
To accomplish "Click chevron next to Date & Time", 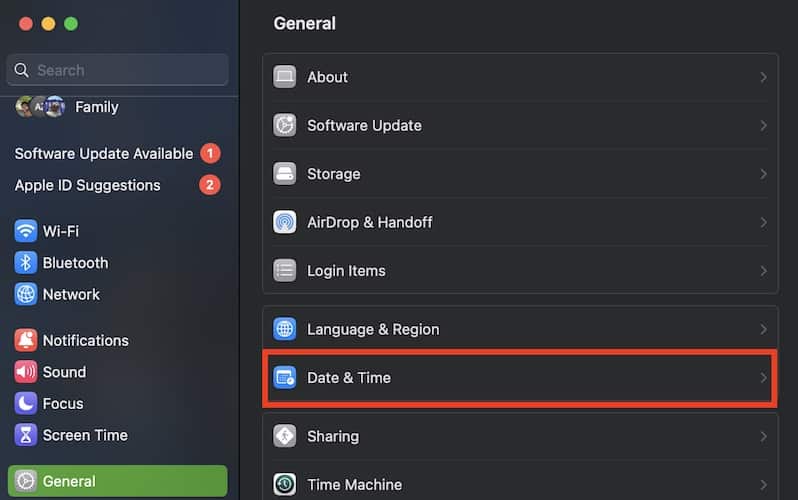I will 763,378.
